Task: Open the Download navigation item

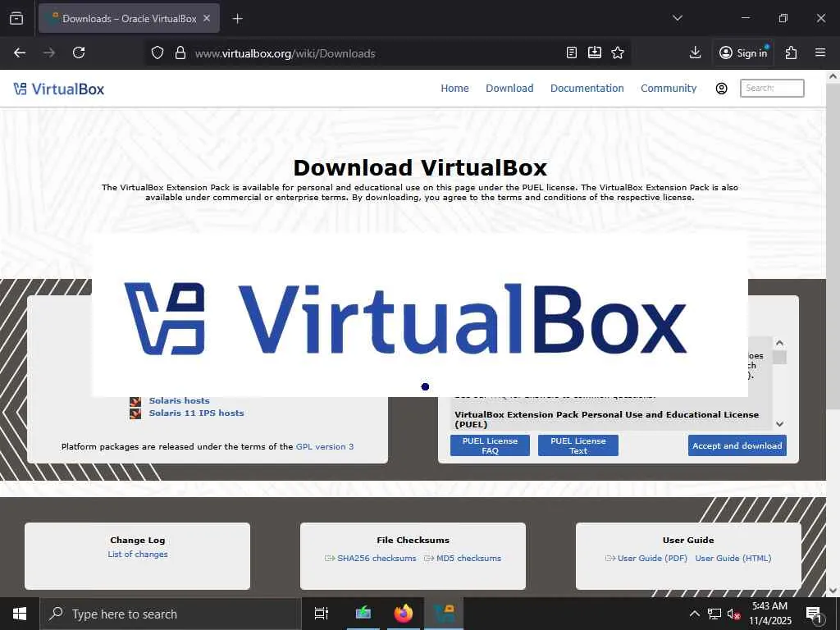Action: pos(509,89)
